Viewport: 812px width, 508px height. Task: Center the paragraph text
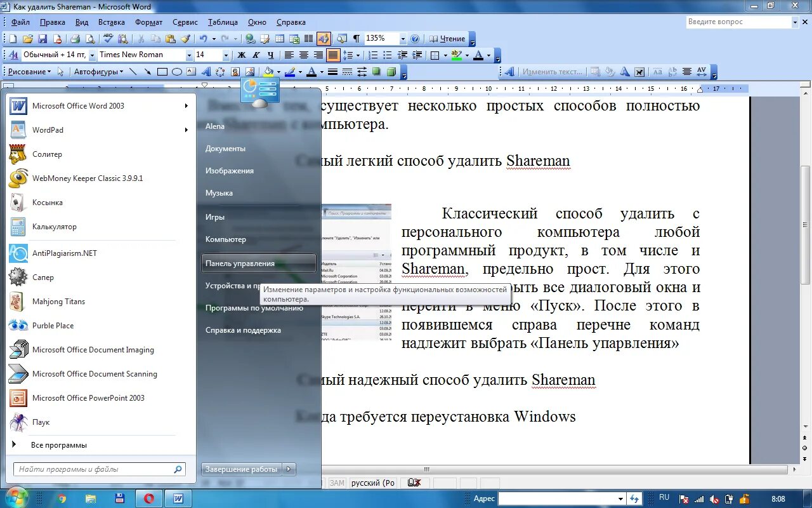pos(304,55)
